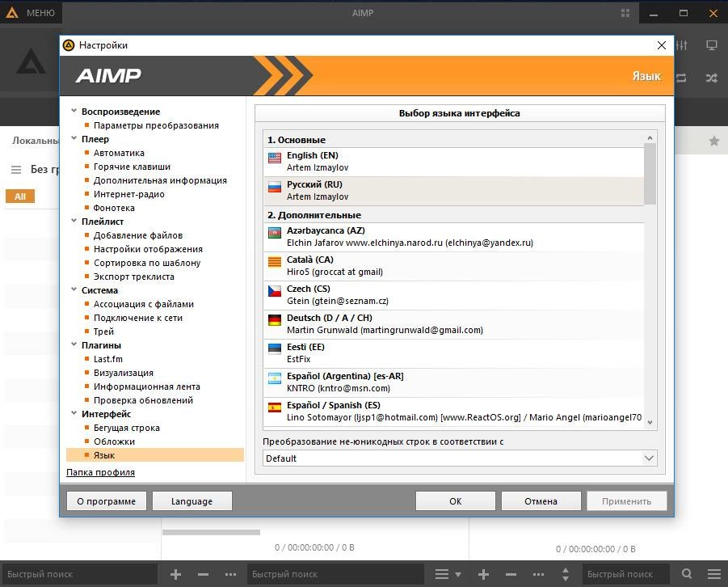Image resolution: width=728 pixels, height=587 pixels.
Task: Toggle the shuffle playback icon
Action: click(711, 78)
